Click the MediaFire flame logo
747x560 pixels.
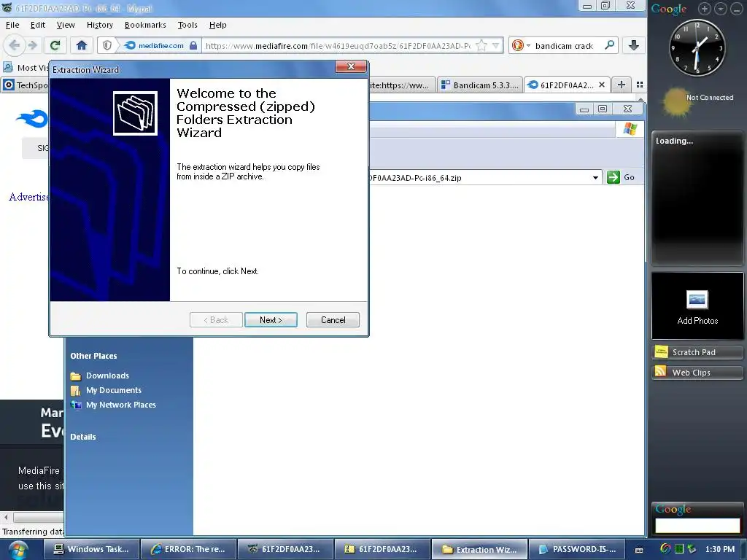coord(32,119)
